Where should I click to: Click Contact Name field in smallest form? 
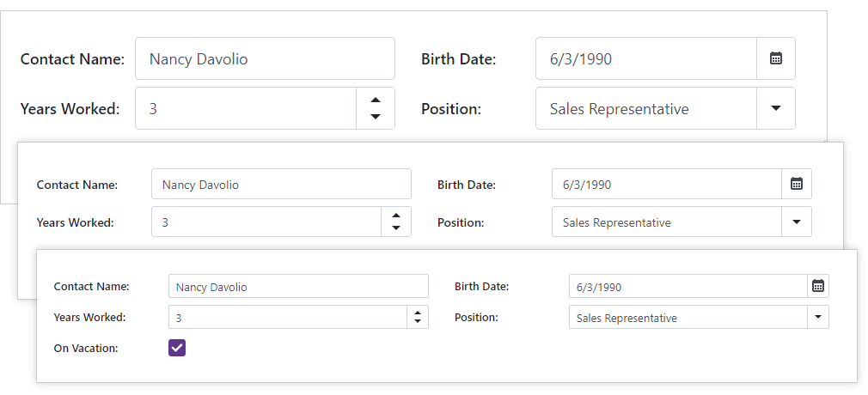pos(298,286)
